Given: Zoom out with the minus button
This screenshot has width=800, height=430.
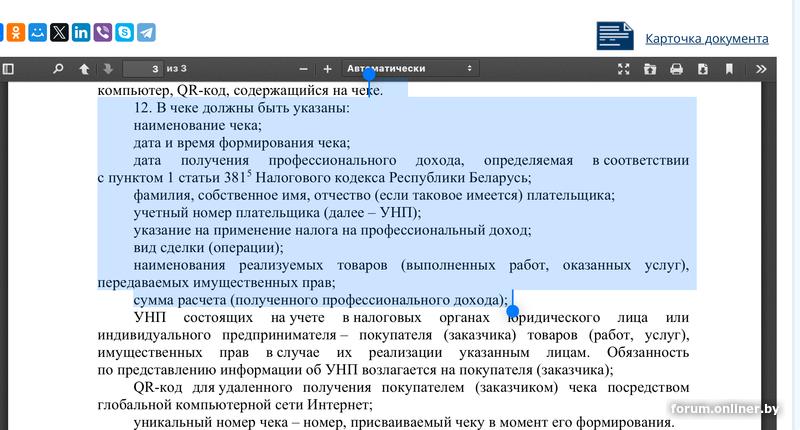Looking at the screenshot, I should 304,69.
